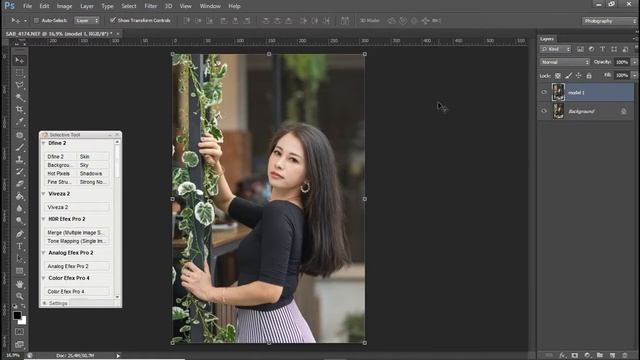Screen dimensions: 640x360
Task: Click the background color swatch
Action: 23,321
